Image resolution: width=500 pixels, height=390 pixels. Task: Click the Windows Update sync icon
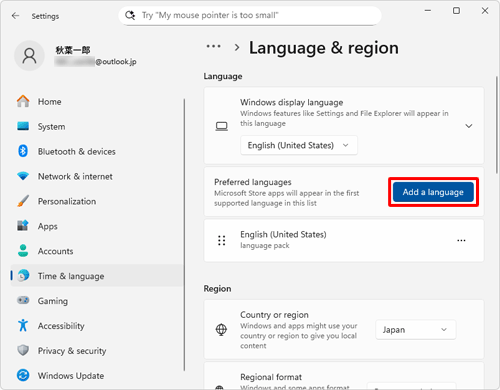tap(23, 375)
